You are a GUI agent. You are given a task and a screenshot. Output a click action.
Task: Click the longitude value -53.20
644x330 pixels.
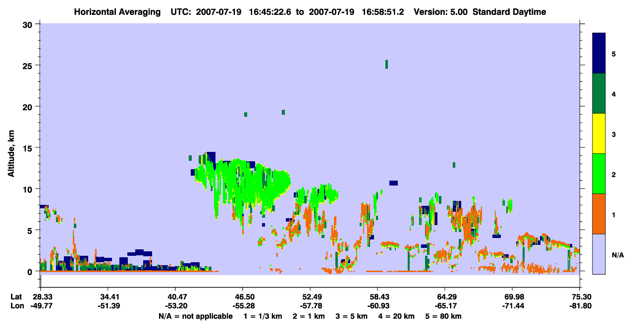coord(175,306)
